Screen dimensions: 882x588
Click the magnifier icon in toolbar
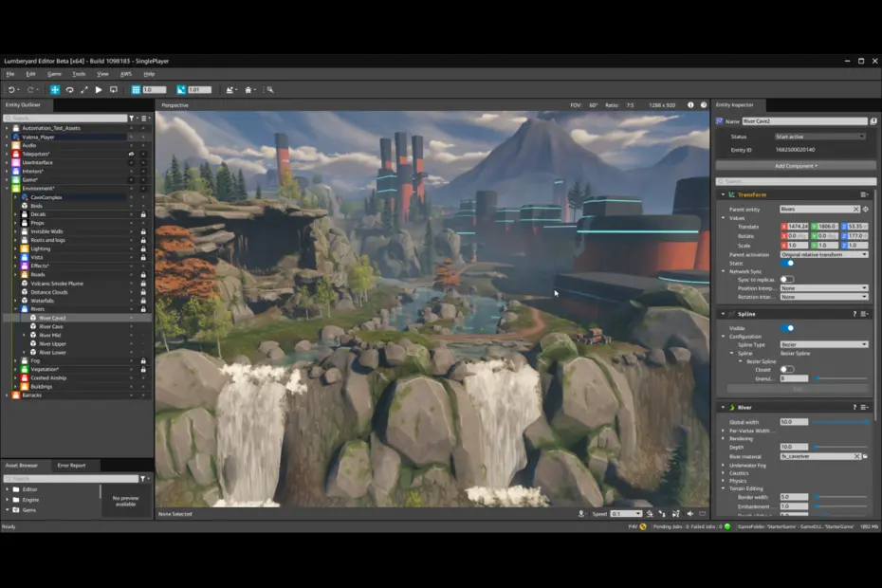270,89
